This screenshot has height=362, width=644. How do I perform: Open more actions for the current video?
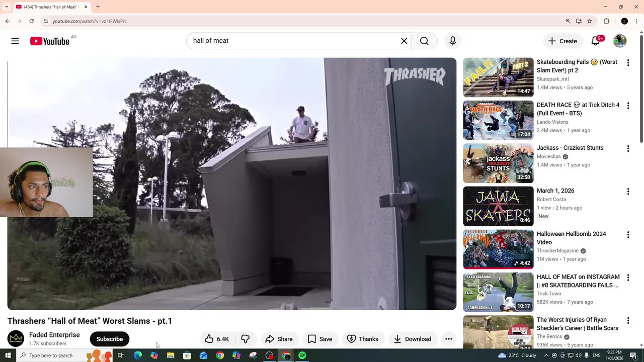pos(449,339)
